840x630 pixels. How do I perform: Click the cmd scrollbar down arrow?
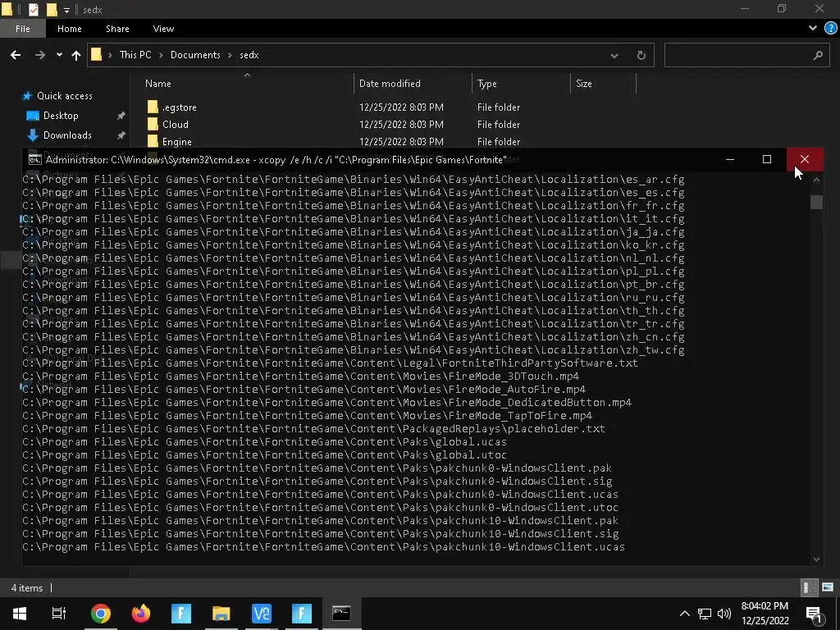pos(816,559)
